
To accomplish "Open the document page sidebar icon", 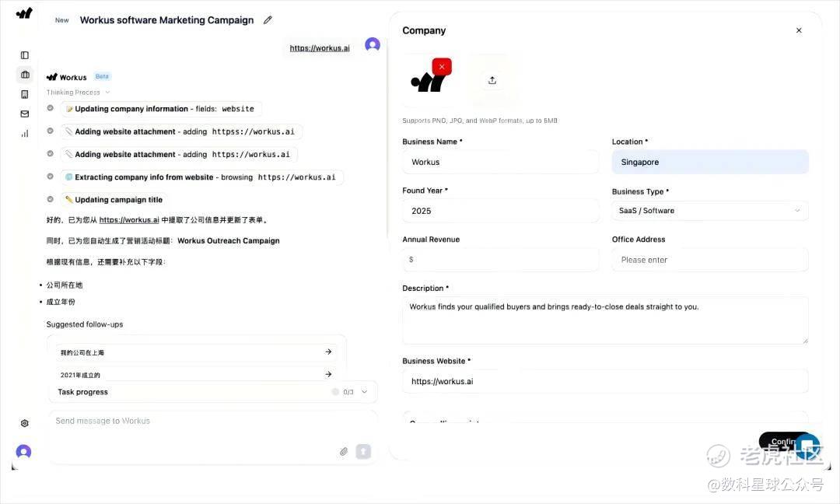I will pos(25,94).
